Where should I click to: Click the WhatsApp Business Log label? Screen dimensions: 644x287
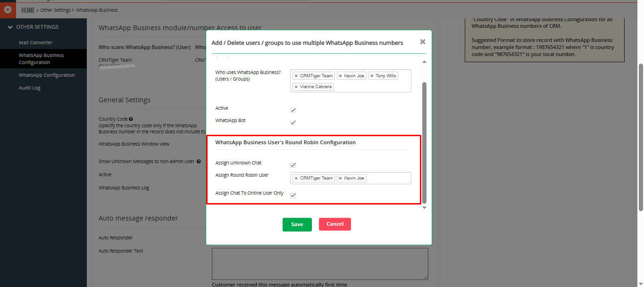(x=124, y=188)
